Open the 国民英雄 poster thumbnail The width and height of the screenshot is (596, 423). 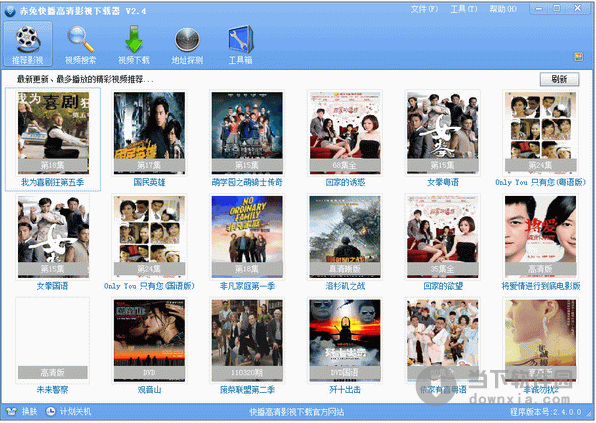[x=149, y=133]
